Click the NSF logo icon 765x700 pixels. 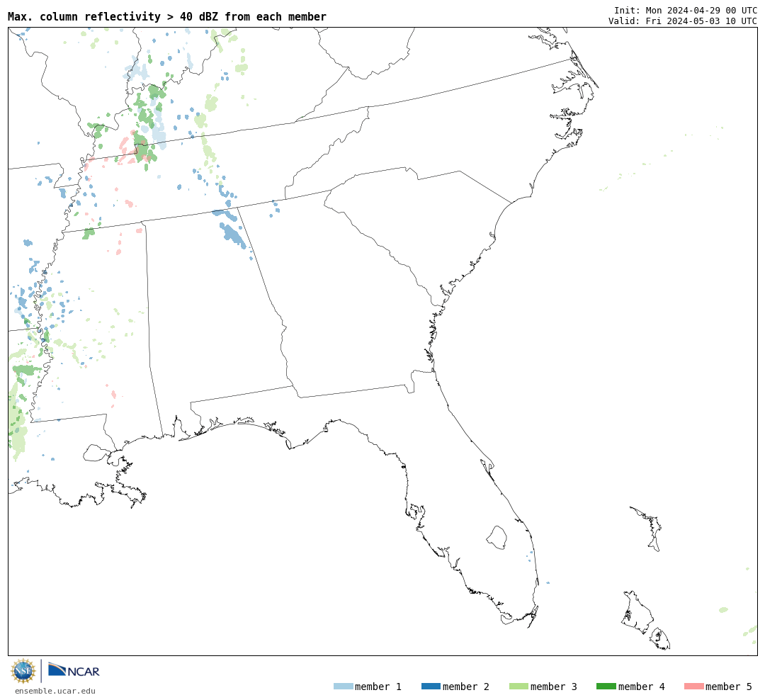[23, 671]
